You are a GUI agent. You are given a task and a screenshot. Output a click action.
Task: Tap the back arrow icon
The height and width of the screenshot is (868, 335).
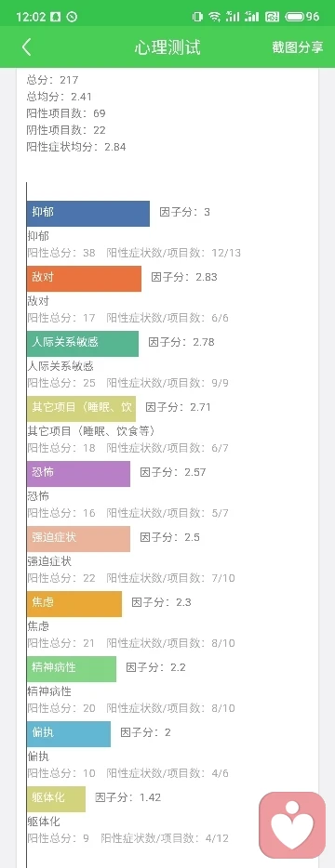pyautogui.click(x=26, y=47)
